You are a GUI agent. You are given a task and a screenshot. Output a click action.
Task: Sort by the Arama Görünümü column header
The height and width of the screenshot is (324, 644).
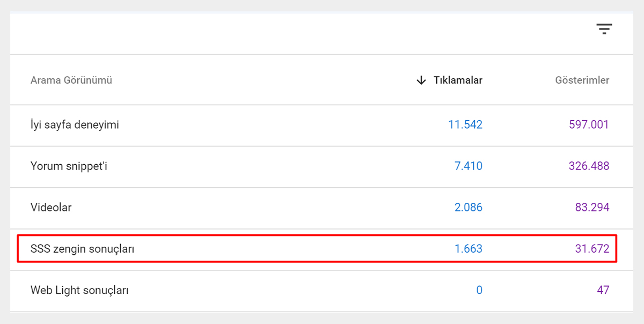click(71, 80)
